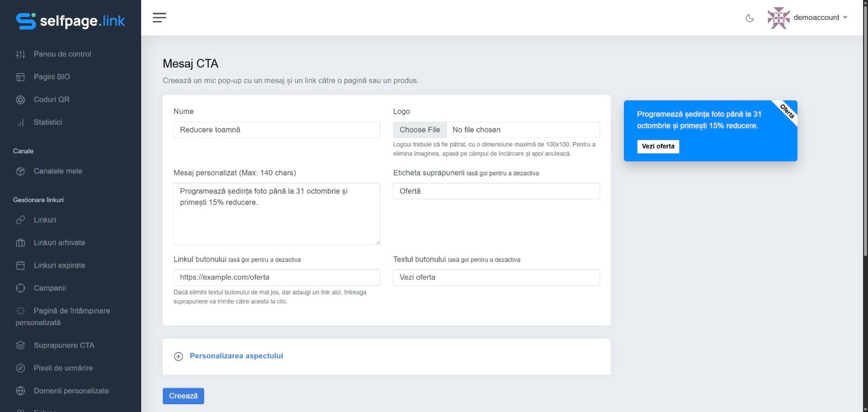Click the Linkuri chain icon

[x=20, y=220]
